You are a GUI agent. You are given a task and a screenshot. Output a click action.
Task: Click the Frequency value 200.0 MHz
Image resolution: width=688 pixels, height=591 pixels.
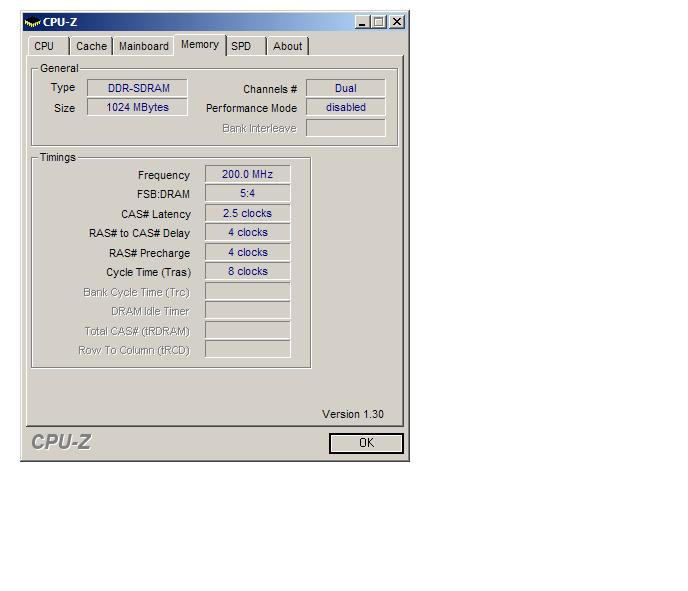click(x=247, y=174)
